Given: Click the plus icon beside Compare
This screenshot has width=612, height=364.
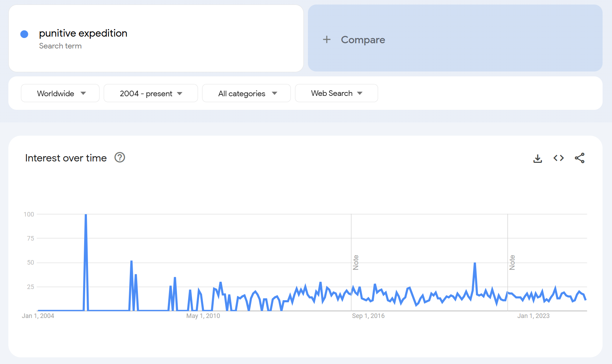Looking at the screenshot, I should (x=327, y=39).
